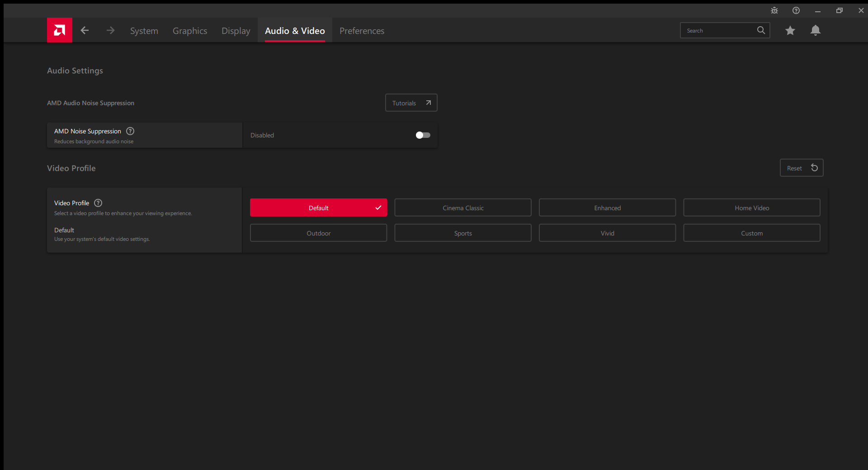Screen dimensions: 868x470
Task: Show AMD Noise Suppression help tooltip
Action: point(130,131)
